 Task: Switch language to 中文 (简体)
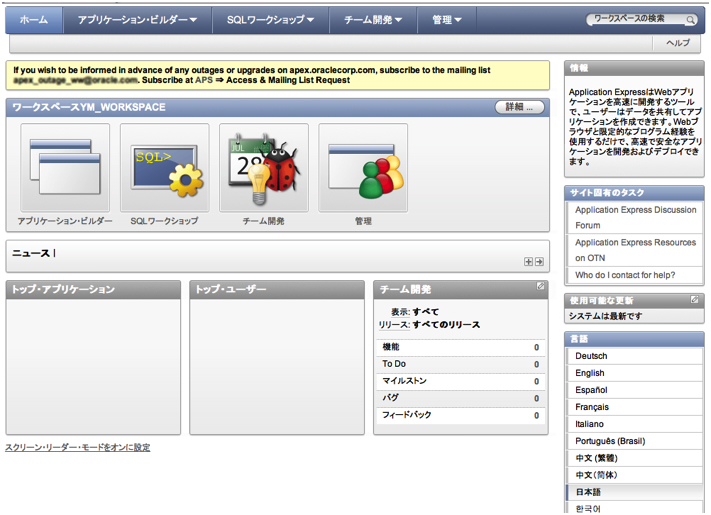click(635, 475)
